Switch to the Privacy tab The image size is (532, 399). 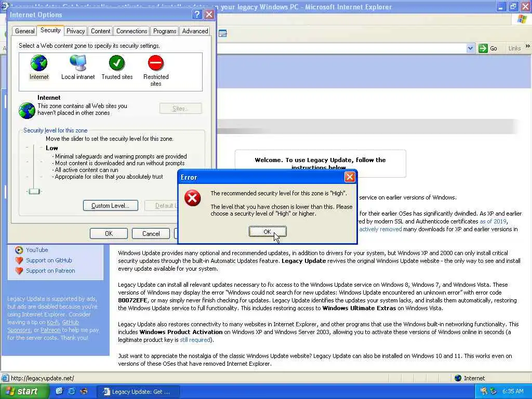coord(76,31)
